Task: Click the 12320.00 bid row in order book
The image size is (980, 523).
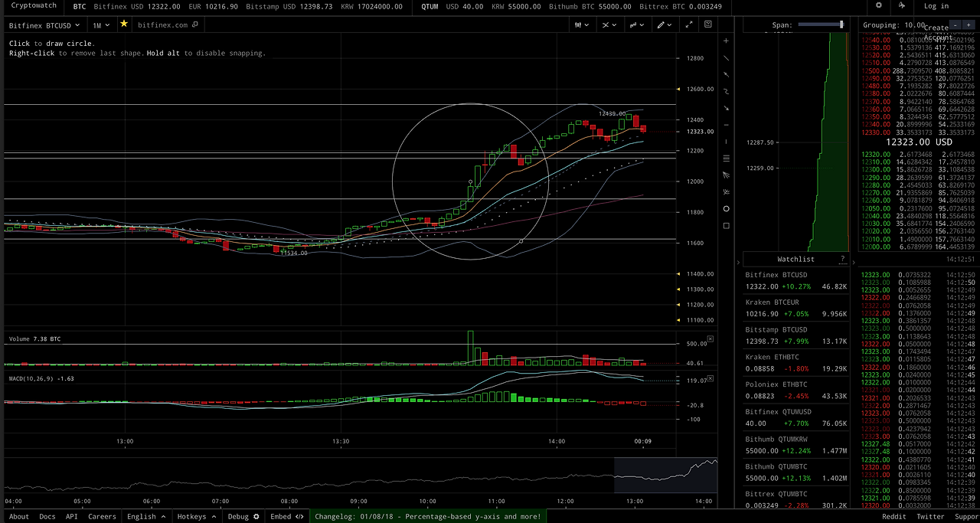Action: coord(918,155)
